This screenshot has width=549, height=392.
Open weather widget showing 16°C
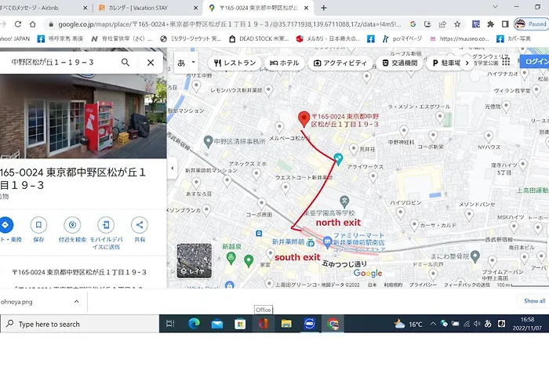pyautogui.click(x=409, y=324)
